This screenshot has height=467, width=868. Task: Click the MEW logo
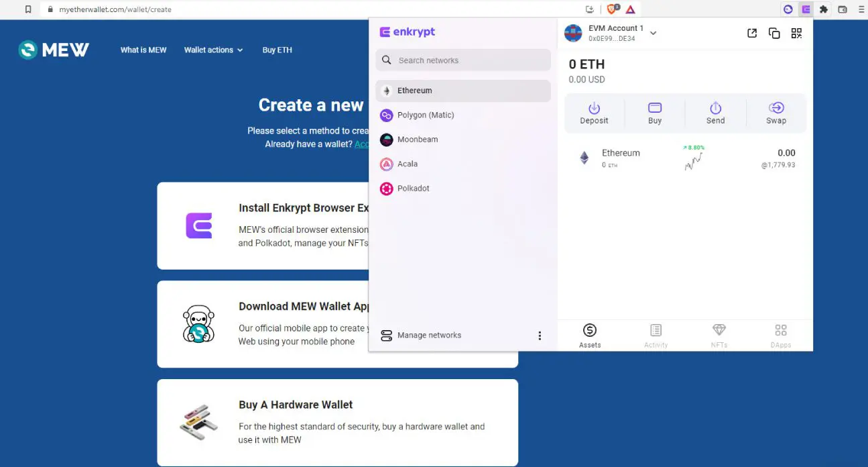pyautogui.click(x=54, y=50)
